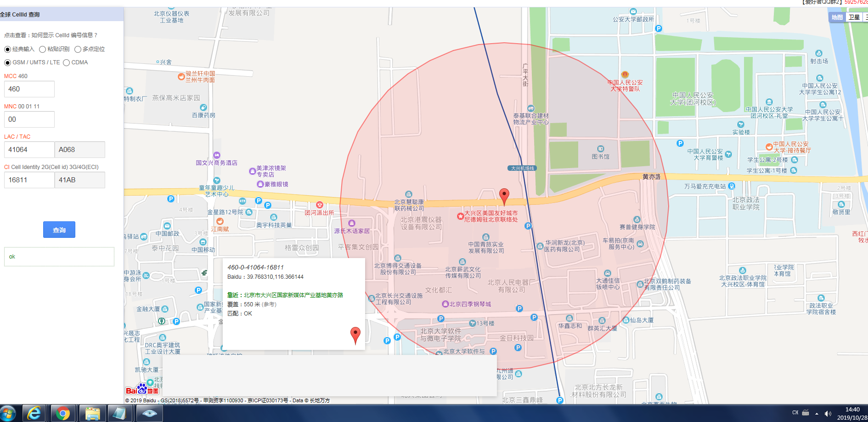The image size is (868, 422).
Task: Click the 江南赋 restaurant icon
Action: point(220,221)
